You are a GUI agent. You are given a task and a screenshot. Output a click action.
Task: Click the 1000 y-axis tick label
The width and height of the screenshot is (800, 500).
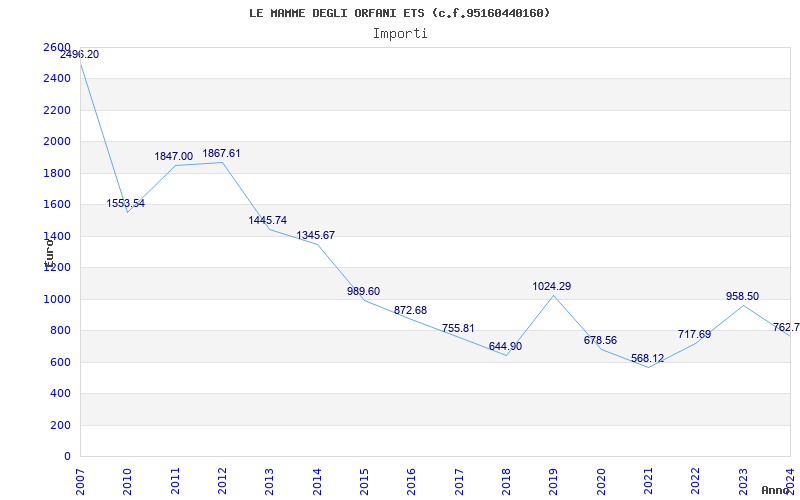(57, 299)
